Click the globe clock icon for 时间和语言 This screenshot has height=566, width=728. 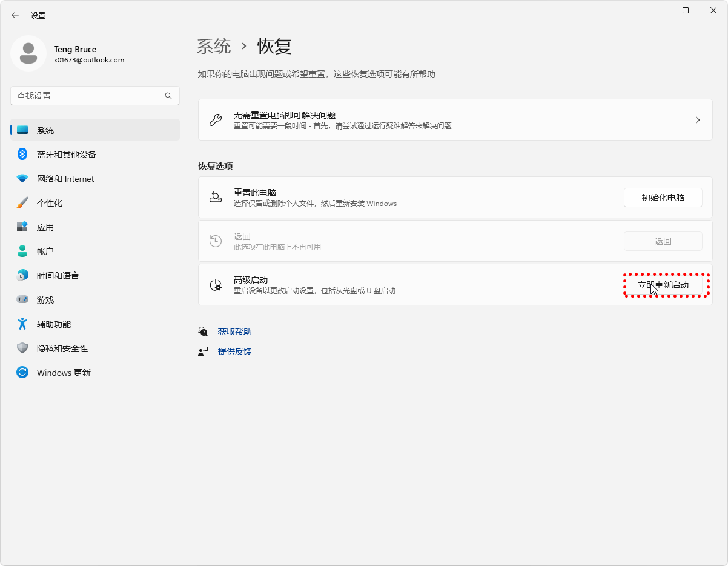22,276
